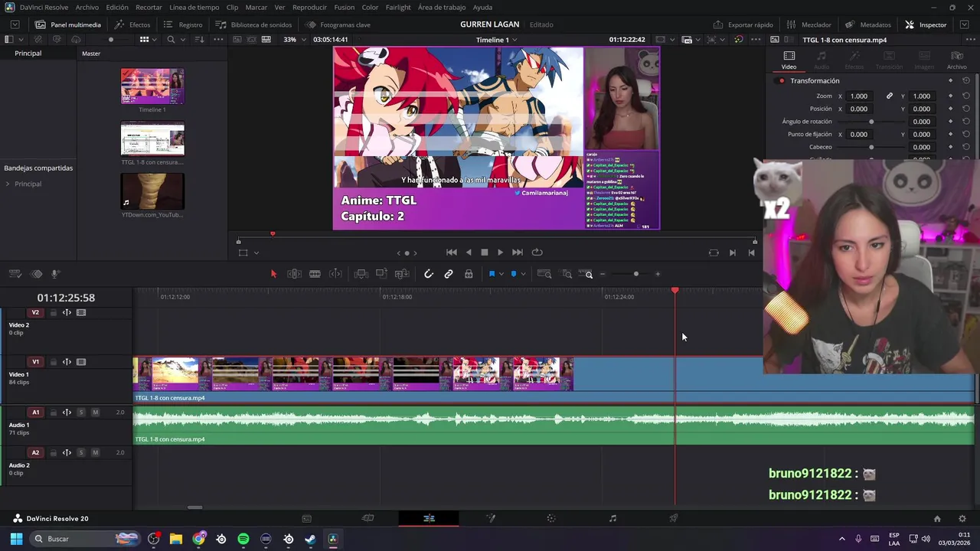The height and width of the screenshot is (551, 980).
Task: Adjust the timeline zoom slider
Action: 635,274
